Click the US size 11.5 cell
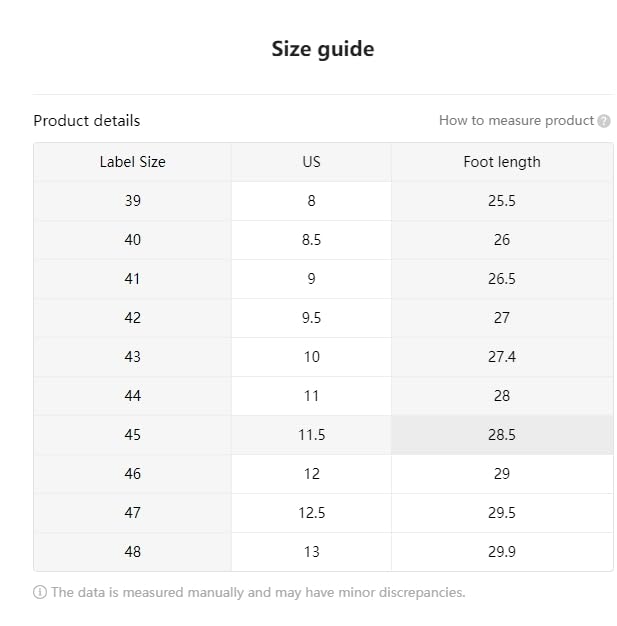The image size is (617, 626). pos(311,435)
